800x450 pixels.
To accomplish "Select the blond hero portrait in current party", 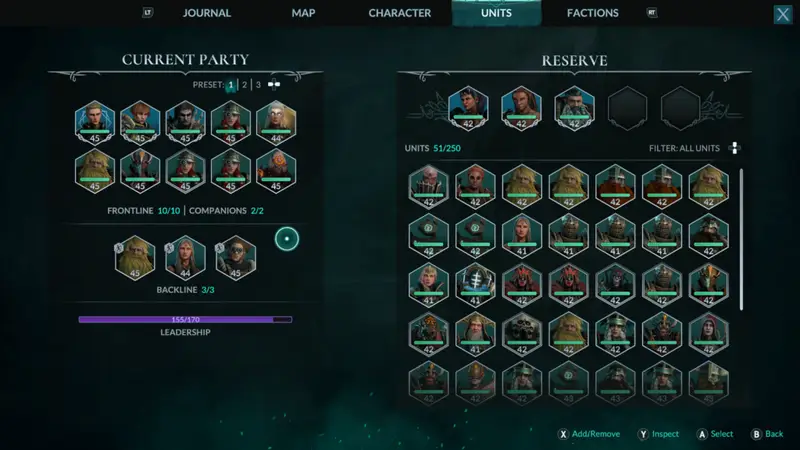I will [x=95, y=123].
